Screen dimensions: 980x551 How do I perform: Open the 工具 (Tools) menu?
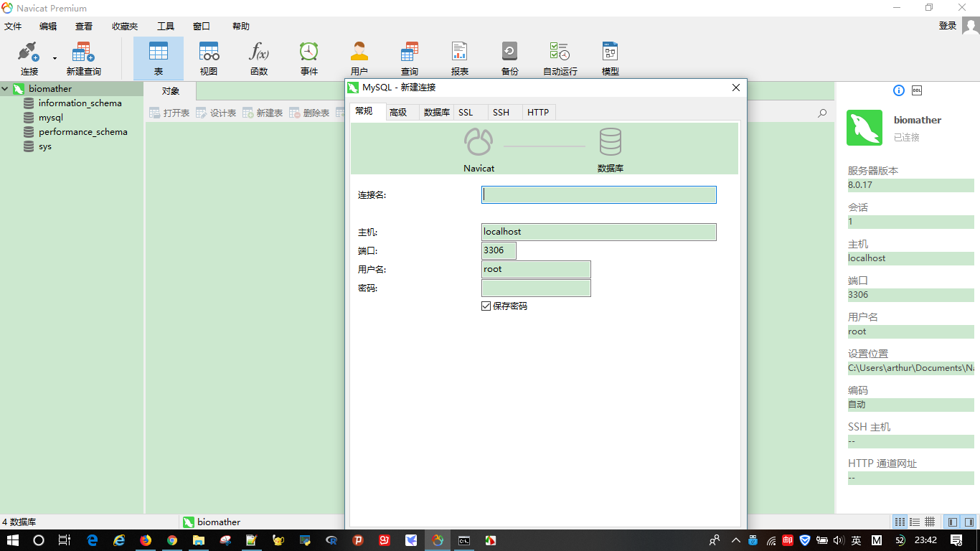pyautogui.click(x=166, y=26)
